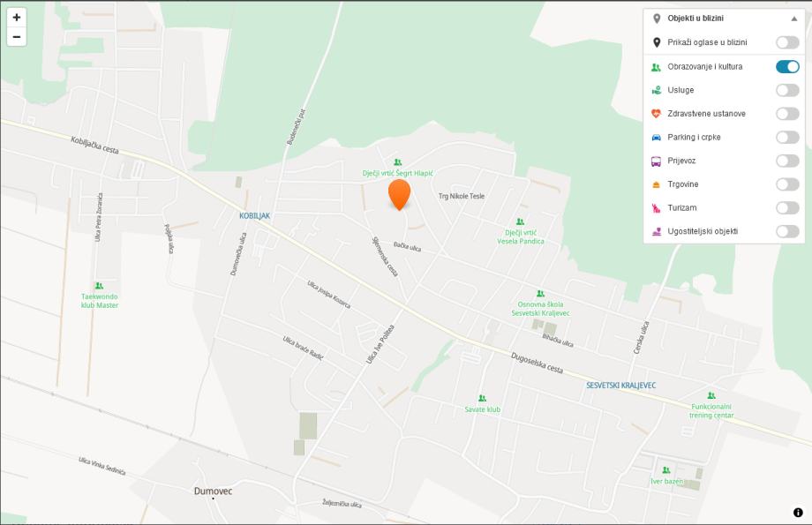812x525 pixels.
Task: Disable the Obrazovanje i kultura toggle
Action: click(x=787, y=66)
